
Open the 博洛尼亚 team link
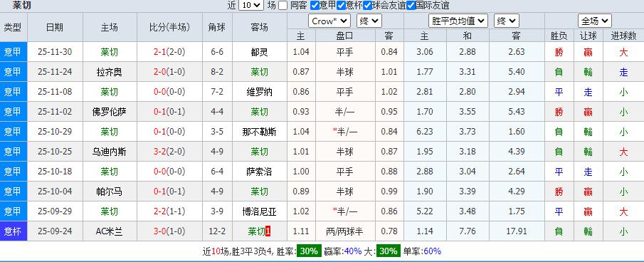point(260,211)
